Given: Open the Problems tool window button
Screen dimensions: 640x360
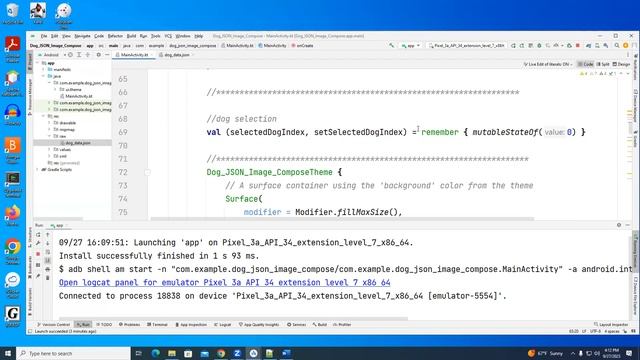Looking at the screenshot, I should click(129, 324).
